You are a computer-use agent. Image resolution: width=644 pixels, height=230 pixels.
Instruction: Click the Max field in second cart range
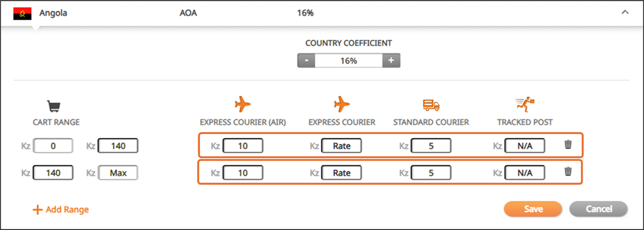coord(118,173)
